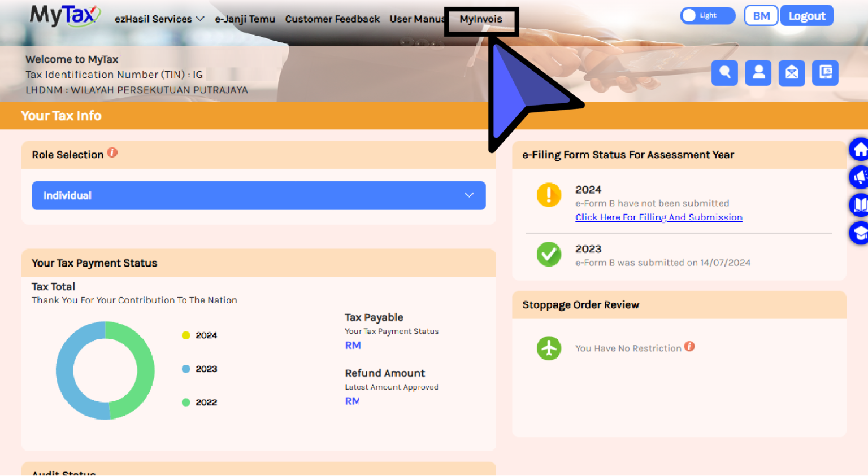Select the user profile icon
Viewport: 868px width, 476px height.
pos(758,73)
